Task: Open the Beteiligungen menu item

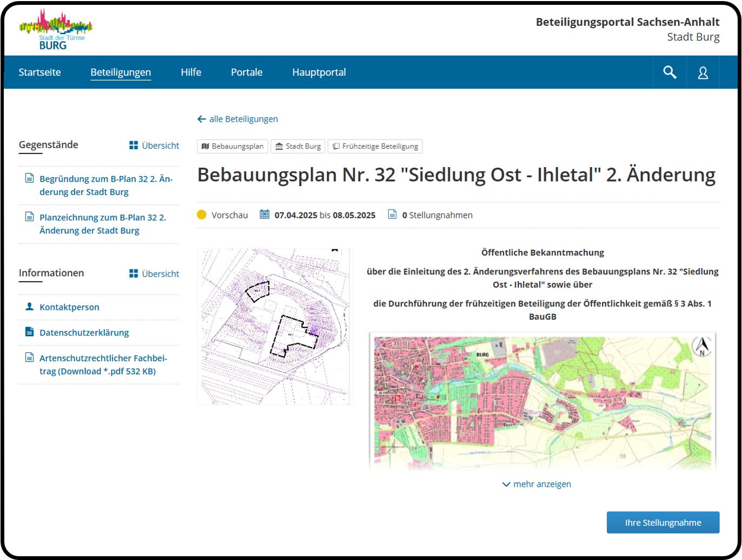Action: point(121,72)
